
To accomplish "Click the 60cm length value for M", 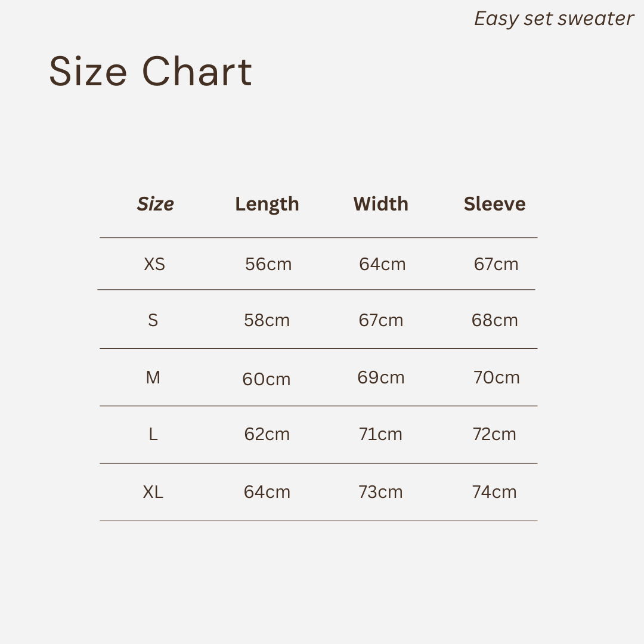I will tap(267, 379).
